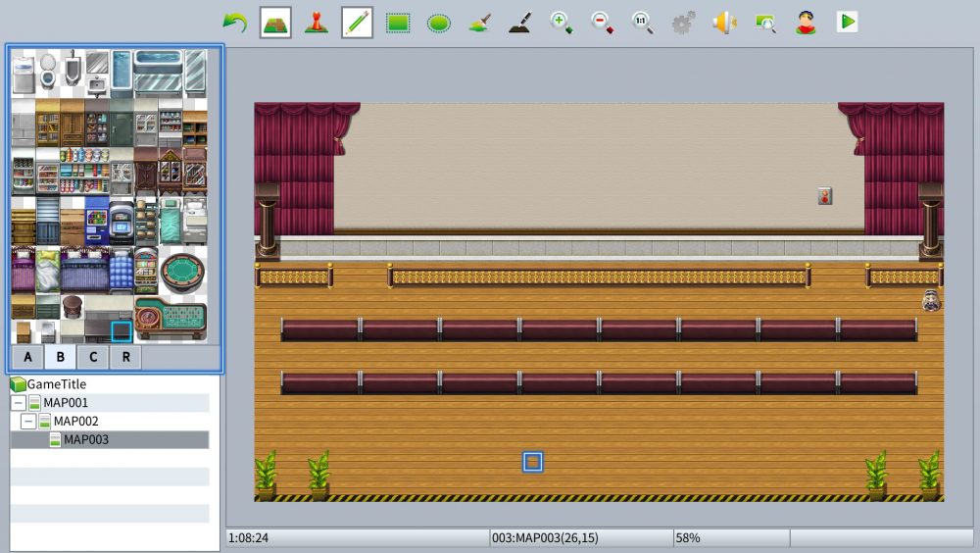Select the Flood Fill tool

(x=479, y=23)
